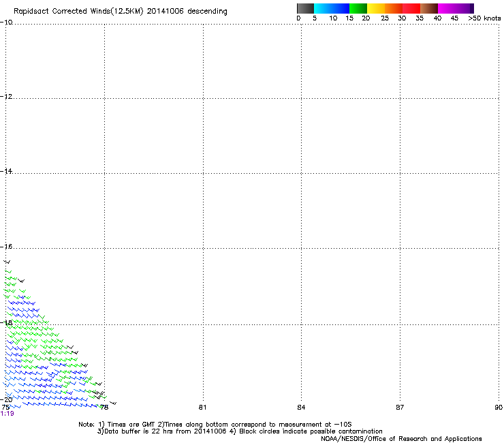Click the purple 1:19 swath time label
This screenshot has width=504, height=443.
point(7,414)
